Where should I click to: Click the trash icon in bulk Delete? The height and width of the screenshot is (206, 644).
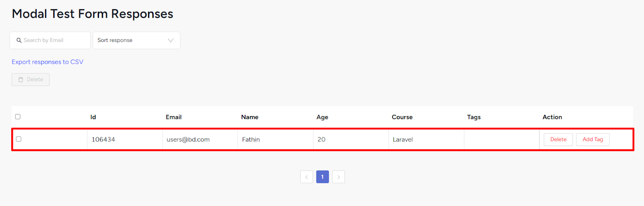tap(21, 80)
